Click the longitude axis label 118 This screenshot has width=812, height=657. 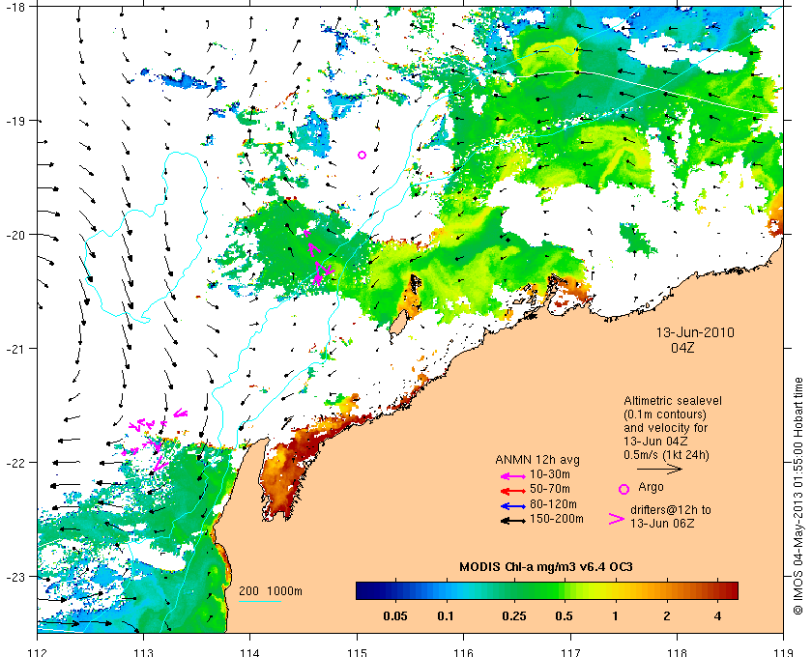677,652
